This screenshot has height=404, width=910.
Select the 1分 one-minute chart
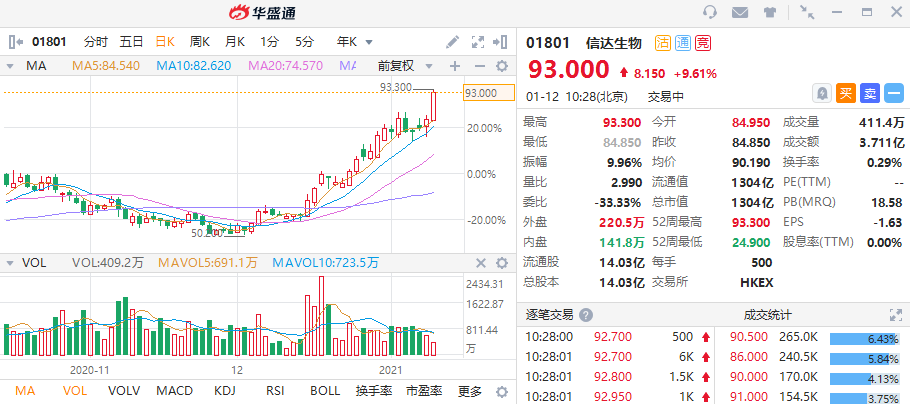tap(270, 42)
